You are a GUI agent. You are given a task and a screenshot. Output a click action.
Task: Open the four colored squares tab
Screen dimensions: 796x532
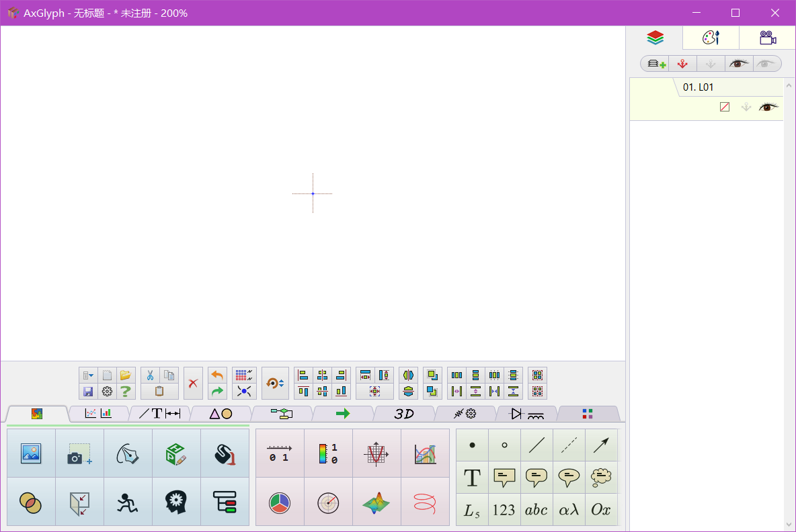point(588,414)
